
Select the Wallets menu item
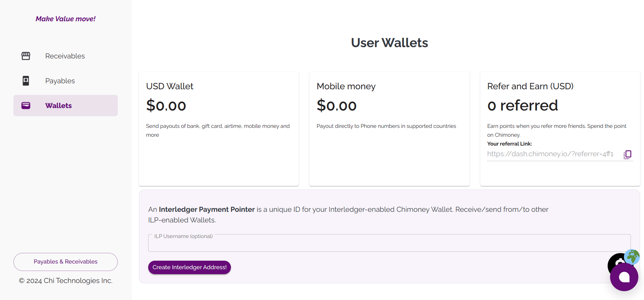pos(65,106)
